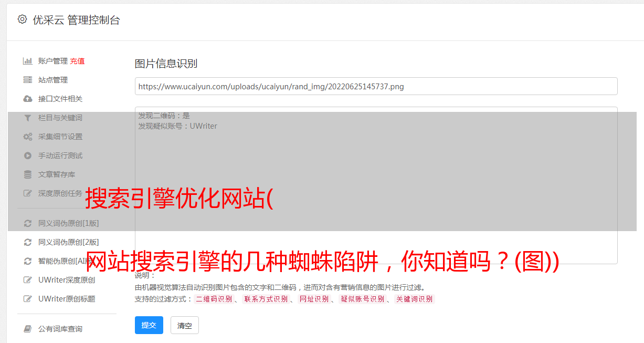Screen dimensions: 644x343
Task: Submit the form with the 提交 button
Action: (x=149, y=325)
